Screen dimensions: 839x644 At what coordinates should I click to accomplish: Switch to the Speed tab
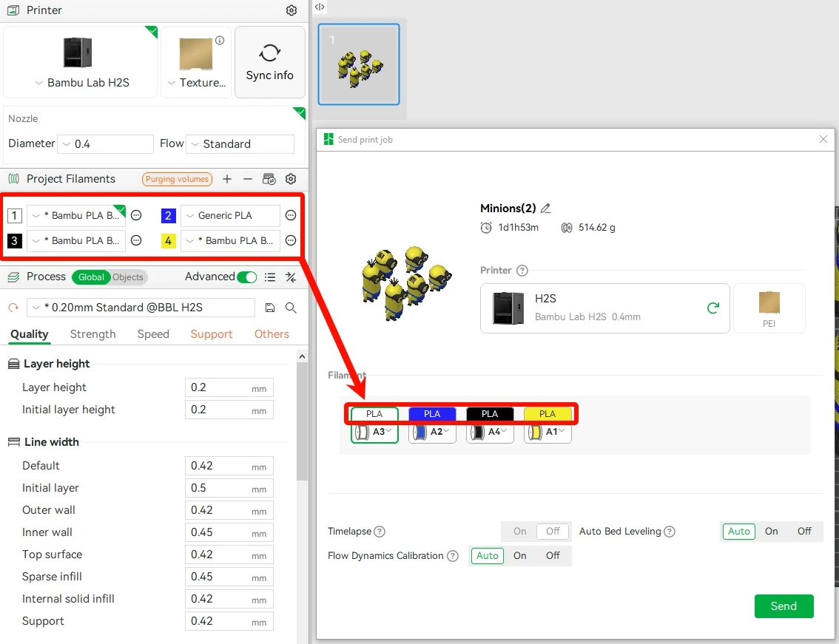(x=153, y=334)
